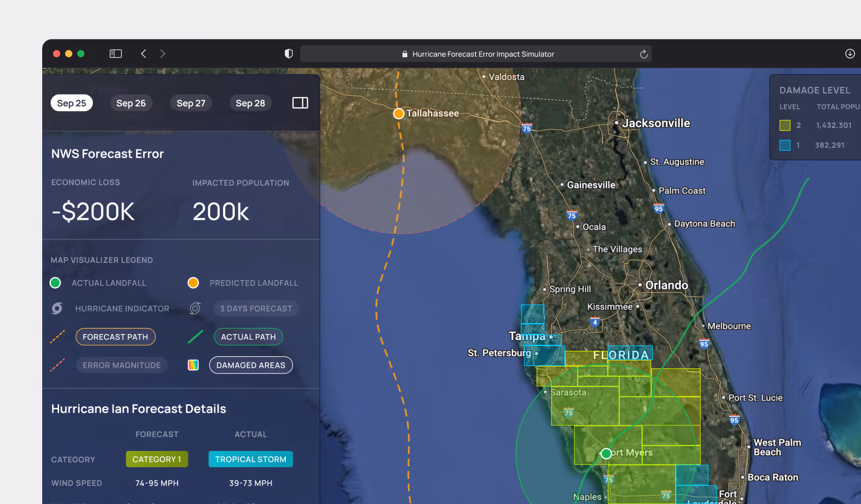The image size is (861, 504).
Task: Click the blue damage level 1 swatch
Action: (x=785, y=145)
